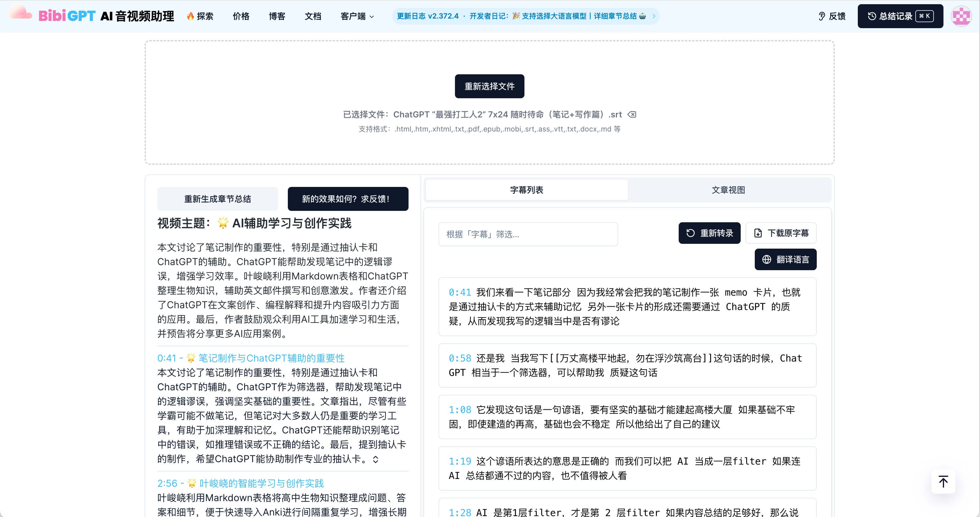Open chapter link 2:56 叶峻峣的智能学习与创作实践

[241, 483]
